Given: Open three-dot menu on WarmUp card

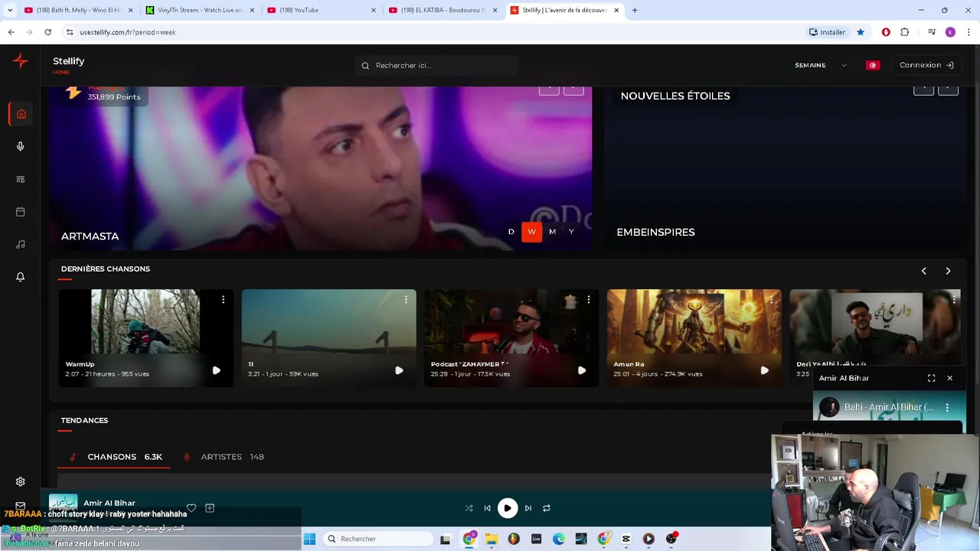Looking at the screenshot, I should [x=223, y=299].
